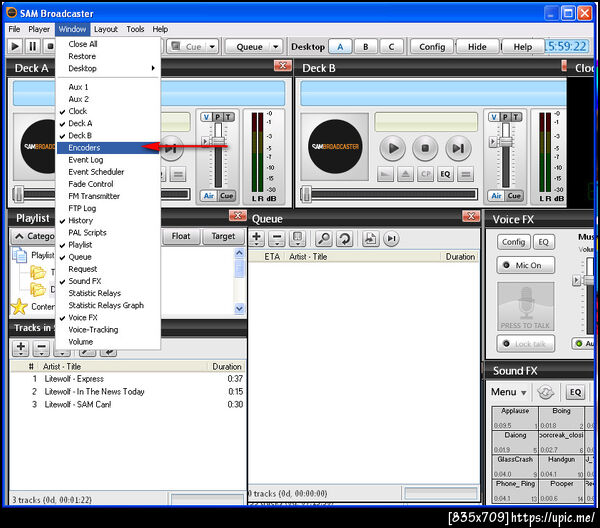Search Queue with magnifier icon
This screenshot has height=528, width=600.
pyautogui.click(x=324, y=238)
